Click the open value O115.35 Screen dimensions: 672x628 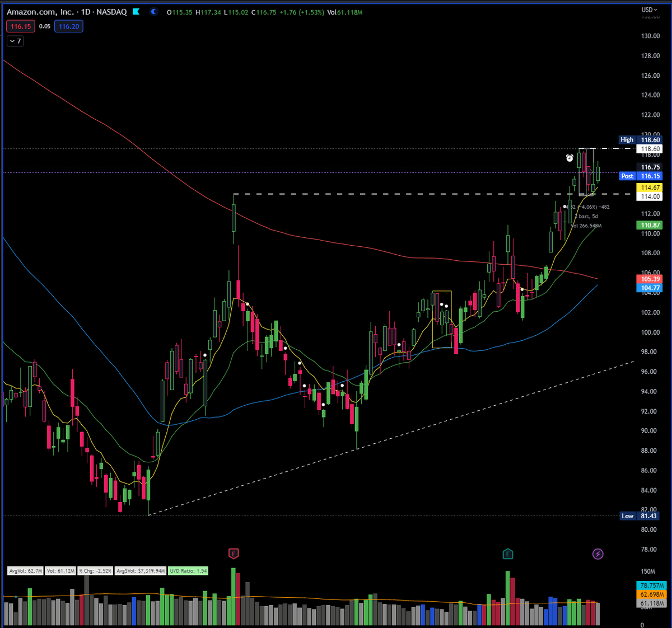pos(180,12)
